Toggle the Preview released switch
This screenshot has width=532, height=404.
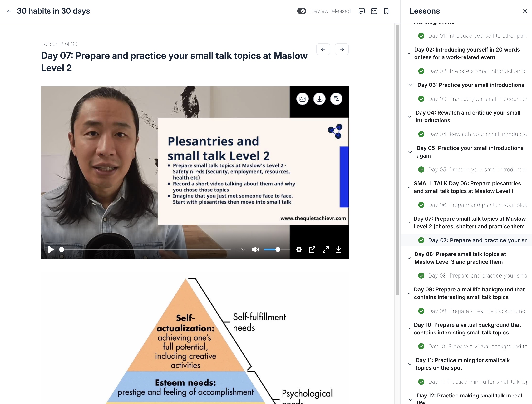pyautogui.click(x=302, y=11)
